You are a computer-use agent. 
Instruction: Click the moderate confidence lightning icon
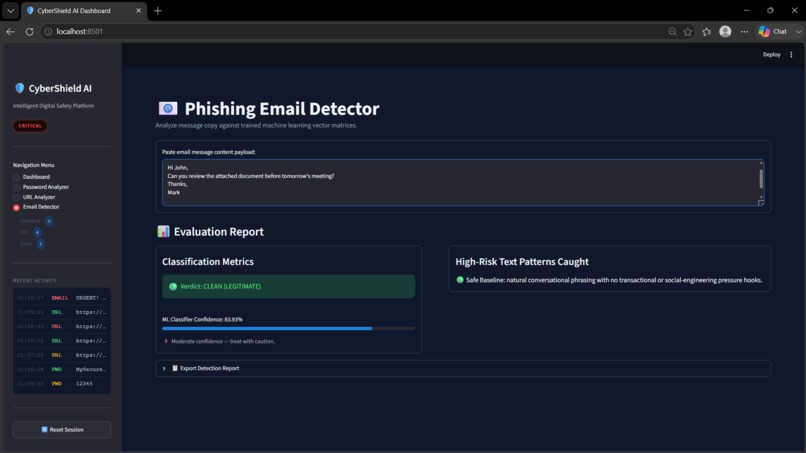166,341
